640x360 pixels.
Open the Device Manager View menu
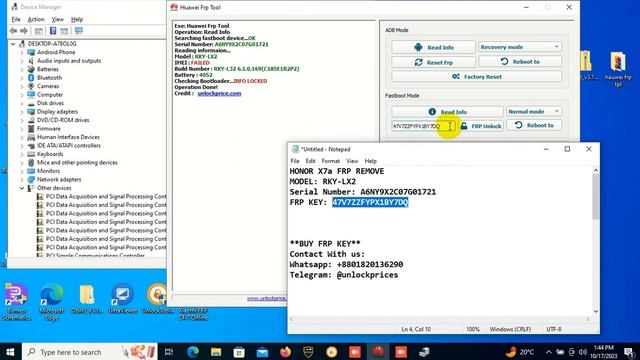(x=58, y=19)
